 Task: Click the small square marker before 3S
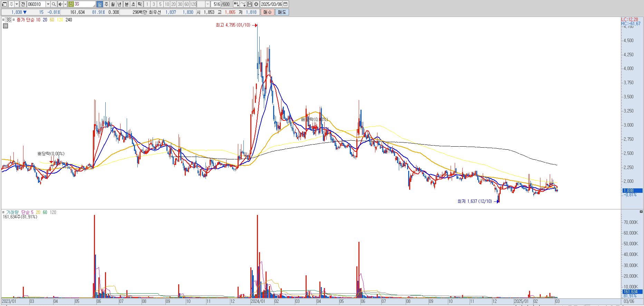(x=3, y=20)
